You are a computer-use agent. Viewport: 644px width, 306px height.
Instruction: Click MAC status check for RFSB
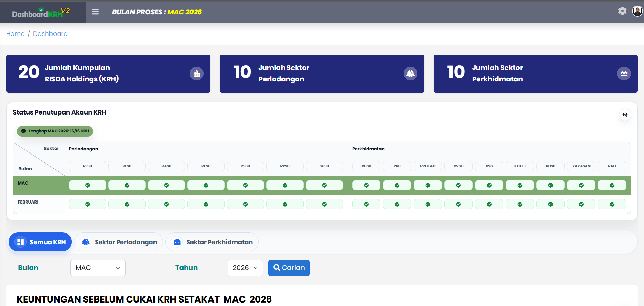click(206, 185)
